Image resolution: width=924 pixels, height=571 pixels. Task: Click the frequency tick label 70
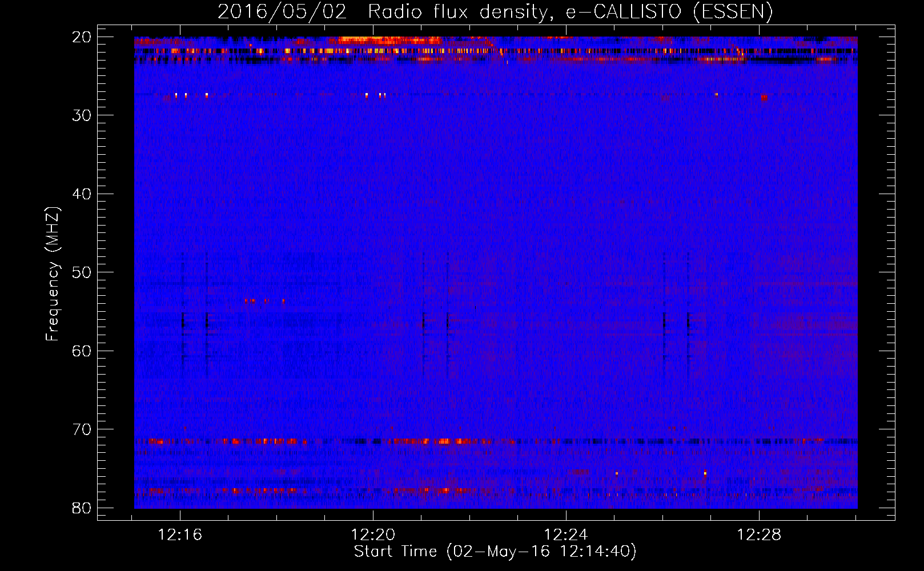(x=82, y=429)
